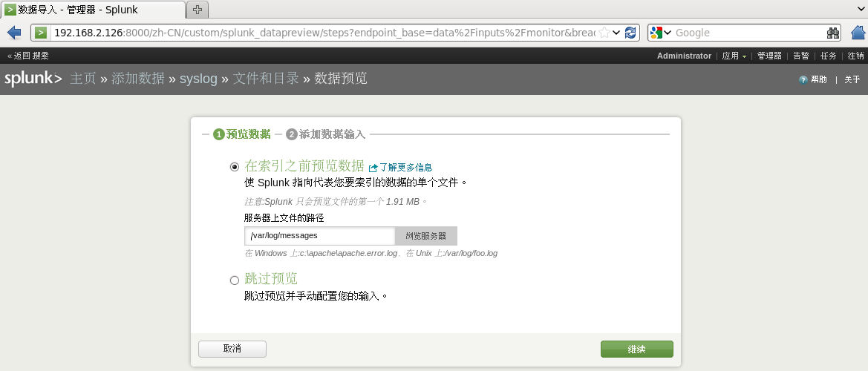The image size is (868, 371).
Task: Open the URL history dropdown arrow
Action: (617, 33)
